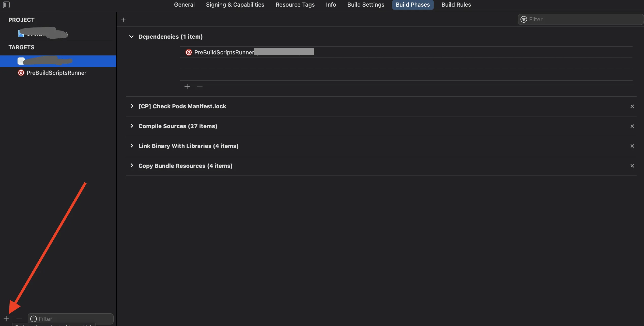Delete the Check Pods Manifest.lock phase

tap(632, 106)
